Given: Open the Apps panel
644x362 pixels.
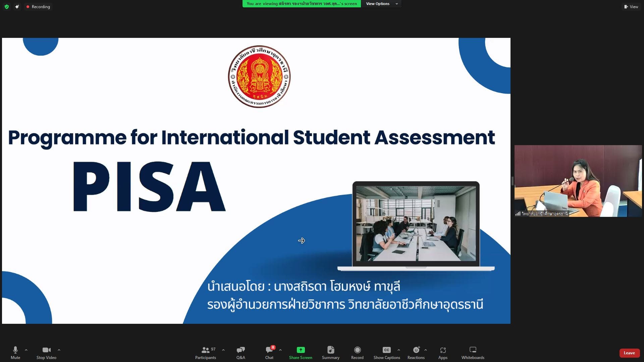Looking at the screenshot, I should pyautogui.click(x=443, y=352).
